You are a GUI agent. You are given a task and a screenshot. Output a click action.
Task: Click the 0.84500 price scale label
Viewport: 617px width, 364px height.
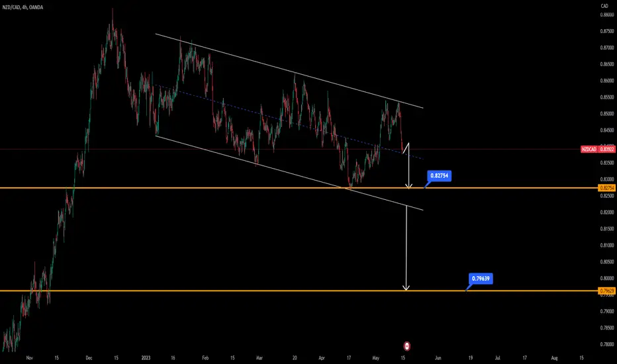[607, 130]
